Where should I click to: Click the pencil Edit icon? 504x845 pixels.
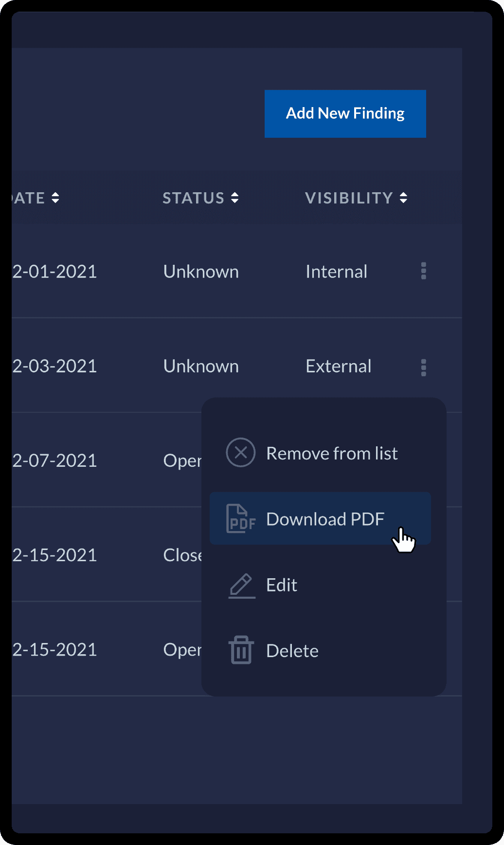242,585
